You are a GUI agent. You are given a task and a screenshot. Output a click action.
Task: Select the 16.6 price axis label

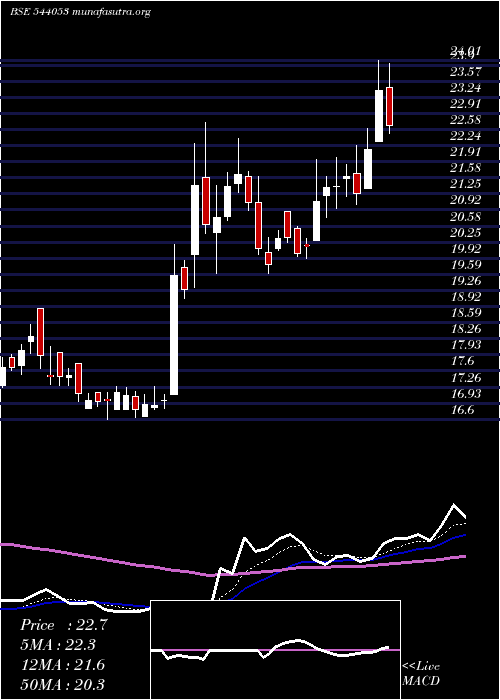pyautogui.click(x=462, y=410)
